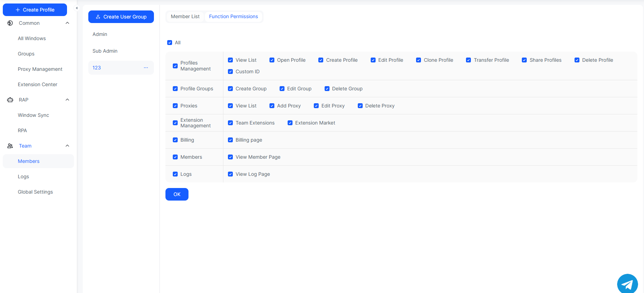Open Proxy Management in the sidebar
Screen dimensions: 644x293
(x=40, y=69)
